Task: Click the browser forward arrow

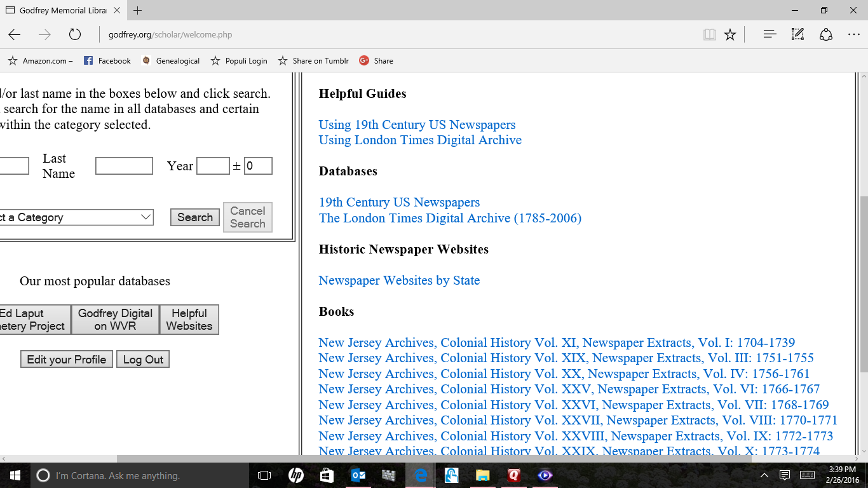Action: coord(44,34)
